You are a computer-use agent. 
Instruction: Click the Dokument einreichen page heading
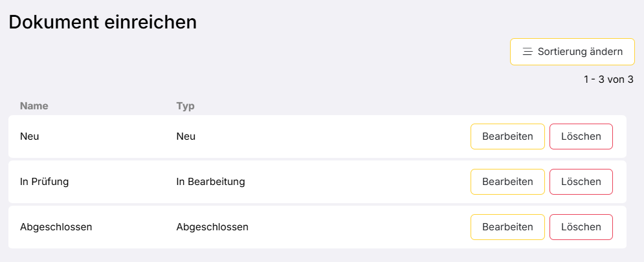point(102,22)
